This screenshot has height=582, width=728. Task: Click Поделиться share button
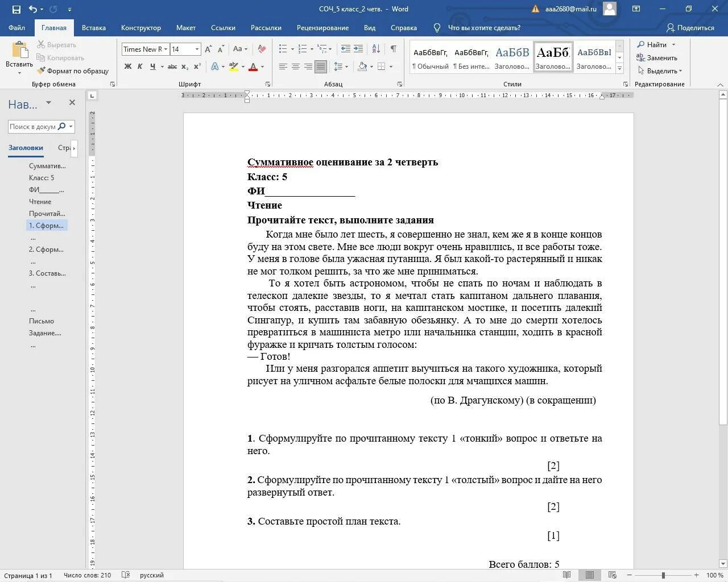[690, 27]
